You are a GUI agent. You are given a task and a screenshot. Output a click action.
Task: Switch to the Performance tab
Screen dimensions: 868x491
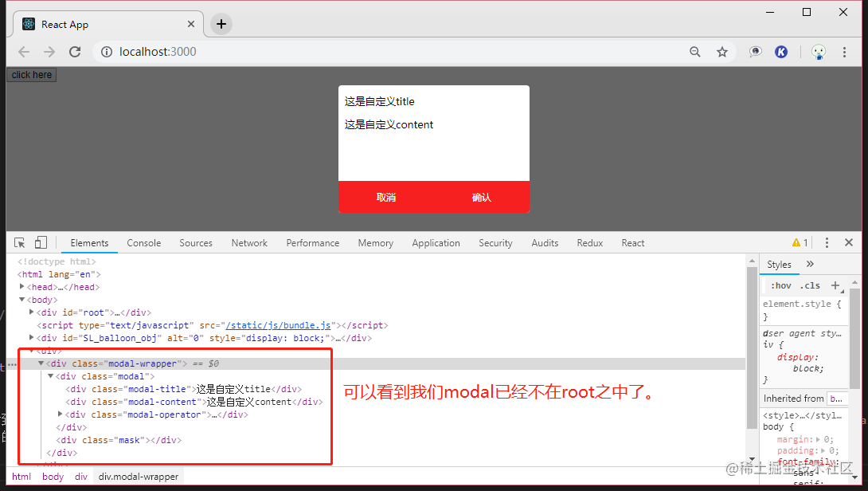[x=313, y=243]
